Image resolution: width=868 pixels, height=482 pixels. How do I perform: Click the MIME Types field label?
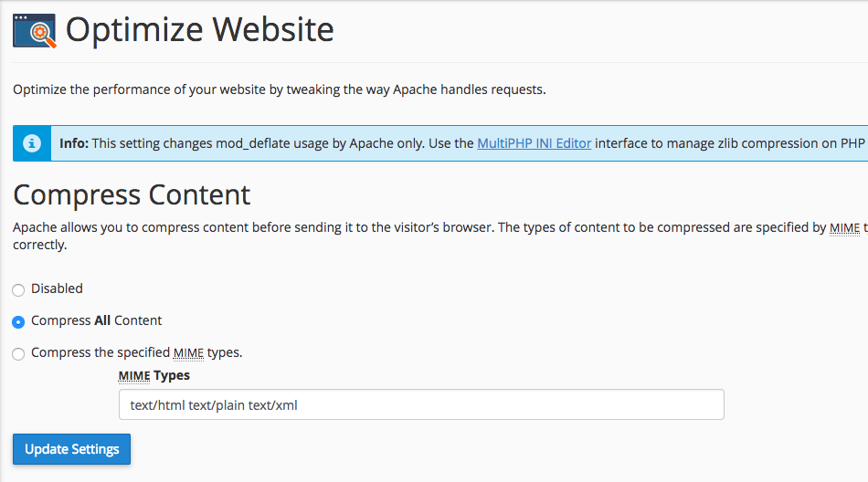click(153, 375)
